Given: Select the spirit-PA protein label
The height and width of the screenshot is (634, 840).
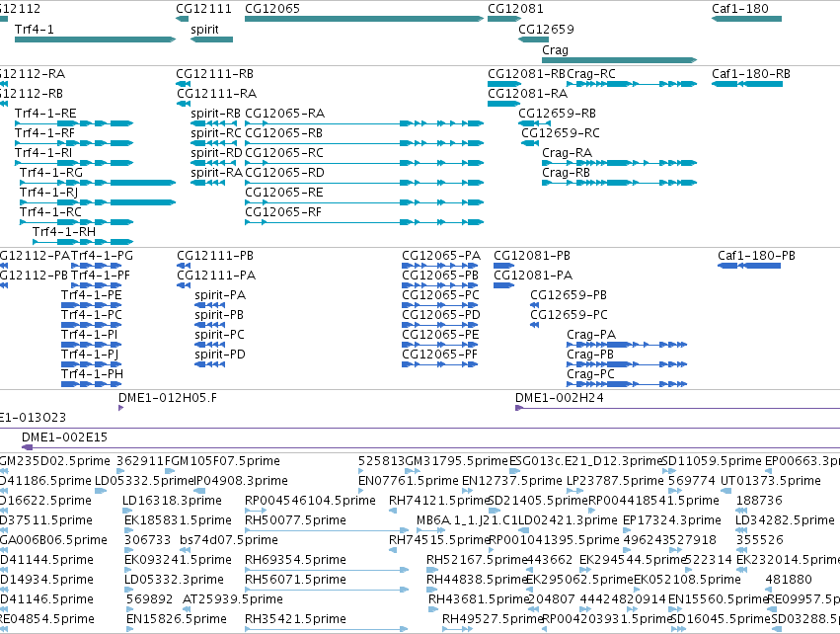Looking at the screenshot, I should pyautogui.click(x=220, y=295).
